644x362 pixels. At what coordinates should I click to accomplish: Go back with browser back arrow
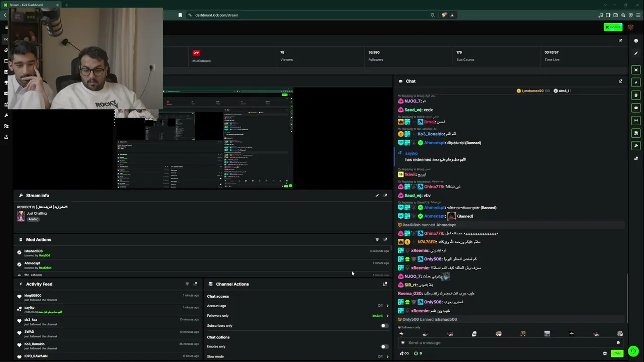pyautogui.click(x=5, y=15)
